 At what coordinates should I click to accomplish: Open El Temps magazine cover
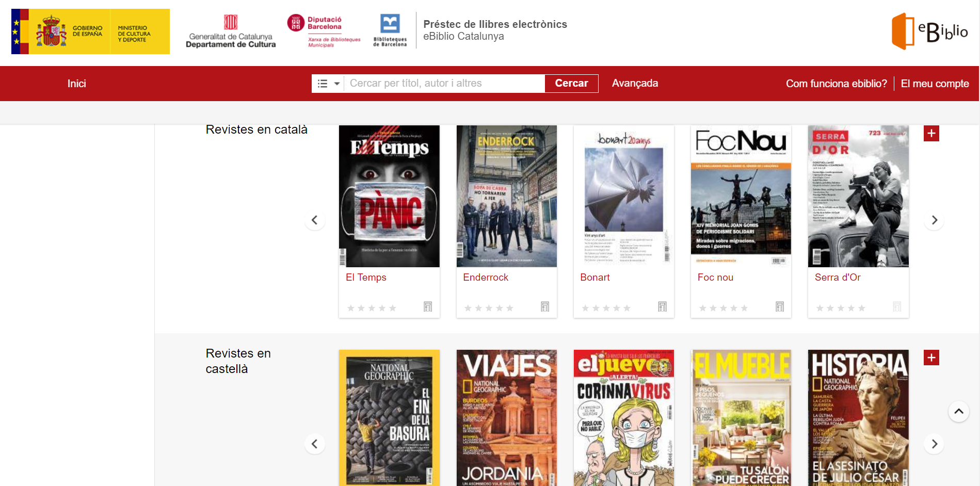tap(389, 196)
